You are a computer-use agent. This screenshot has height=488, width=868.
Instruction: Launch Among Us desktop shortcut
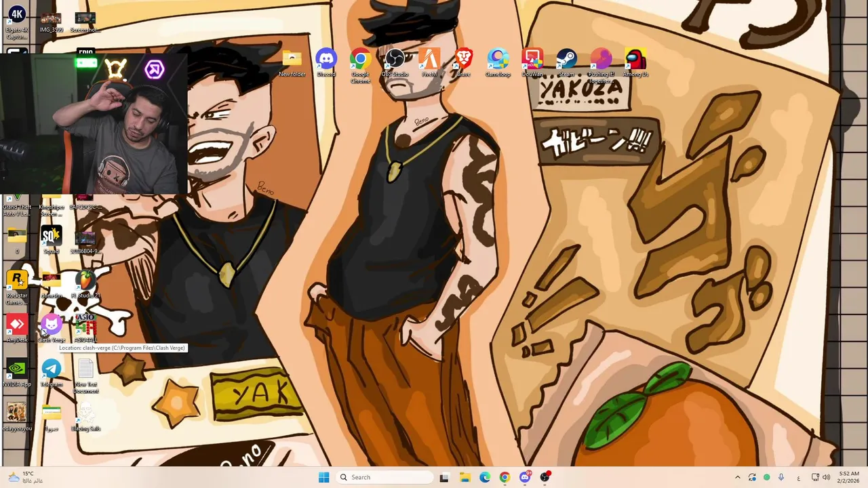[x=635, y=64]
